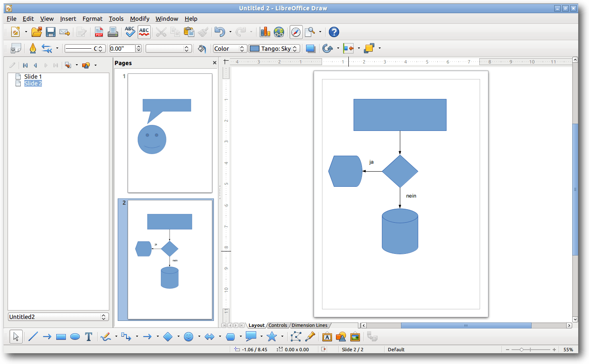Open the Untitled2 document dropdown in Navigator
Viewport: 589px width, 364px height.
[x=58, y=317]
